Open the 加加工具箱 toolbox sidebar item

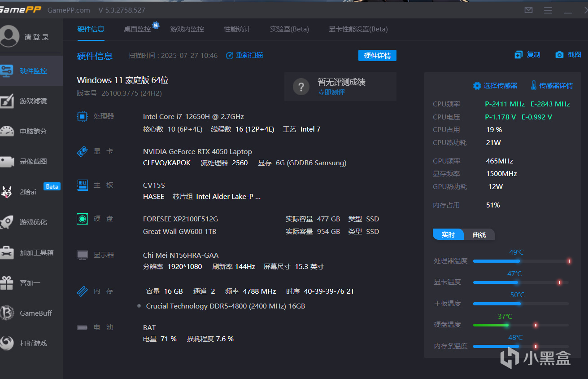(31, 252)
